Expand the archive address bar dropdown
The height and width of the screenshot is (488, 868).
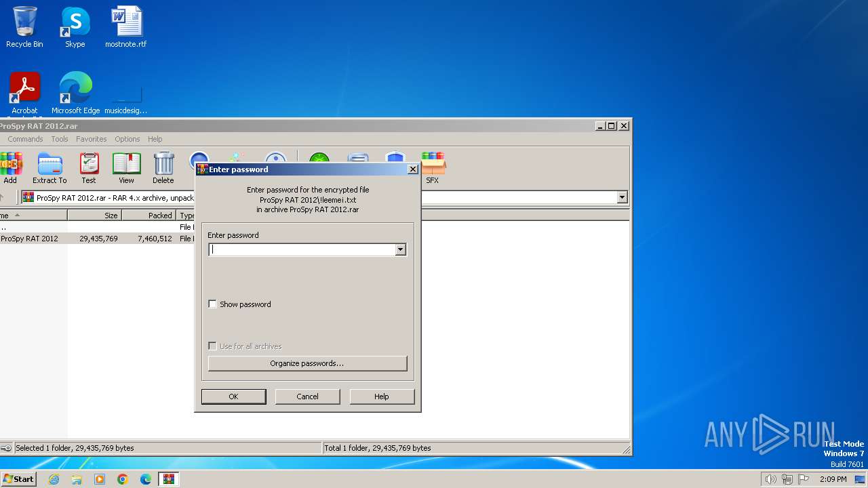pyautogui.click(x=622, y=197)
